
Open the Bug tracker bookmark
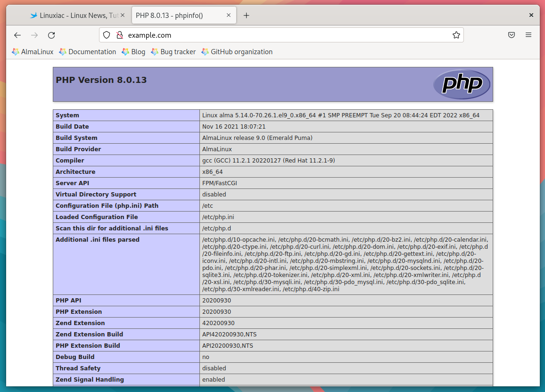pos(173,52)
